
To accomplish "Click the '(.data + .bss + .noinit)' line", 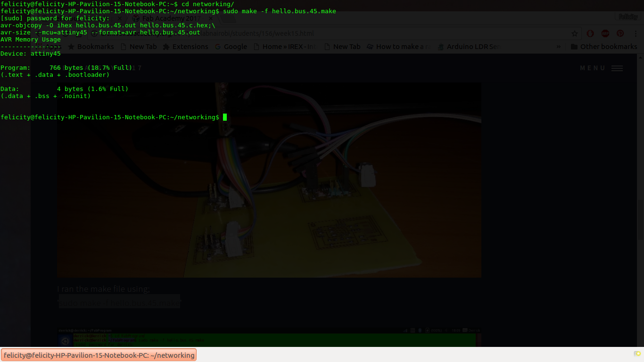I will tap(46, 96).
